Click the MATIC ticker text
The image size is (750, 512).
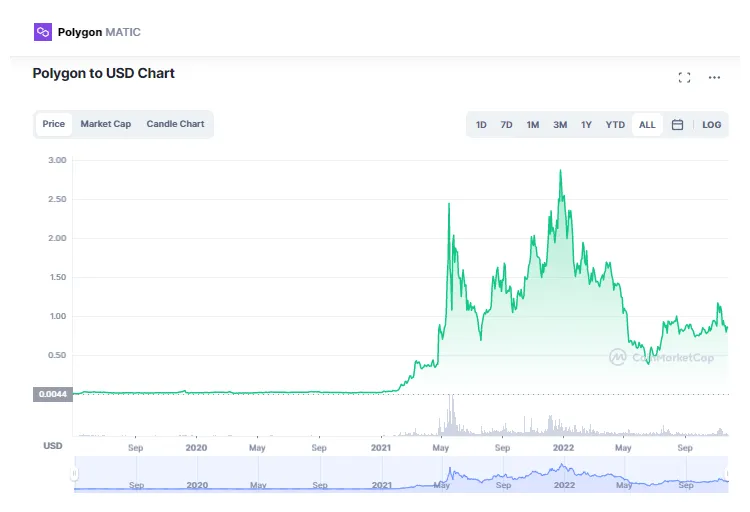123,32
